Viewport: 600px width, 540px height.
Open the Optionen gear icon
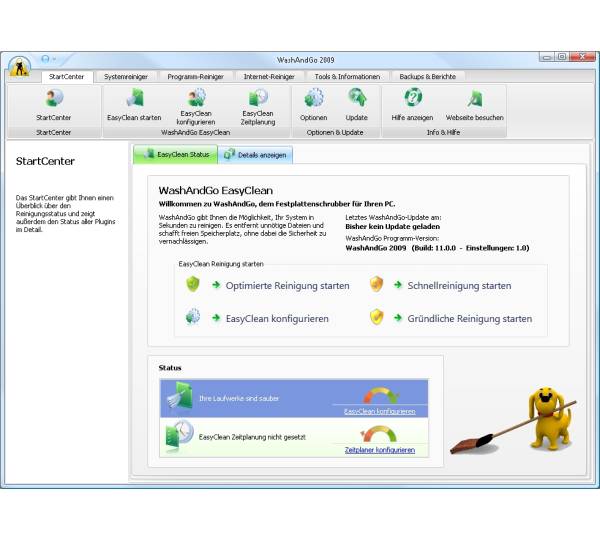(313, 99)
